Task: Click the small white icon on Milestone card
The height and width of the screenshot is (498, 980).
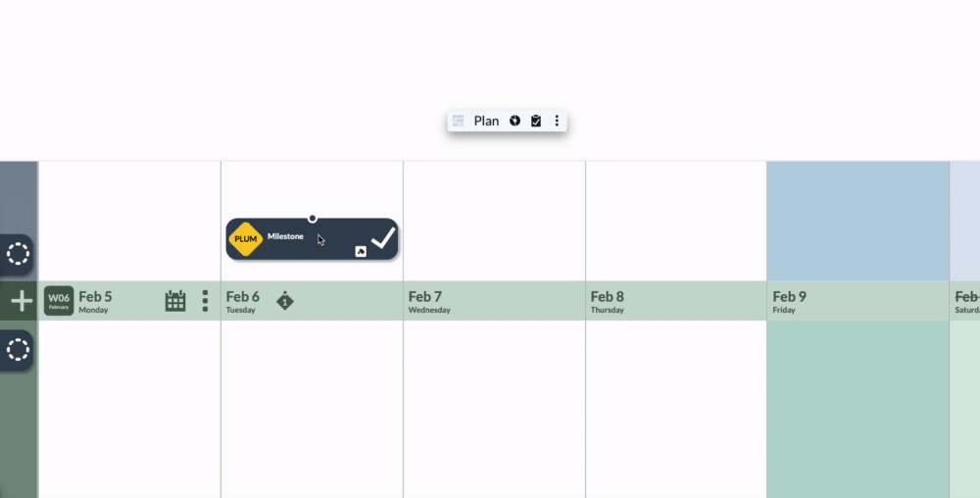Action: tap(361, 251)
